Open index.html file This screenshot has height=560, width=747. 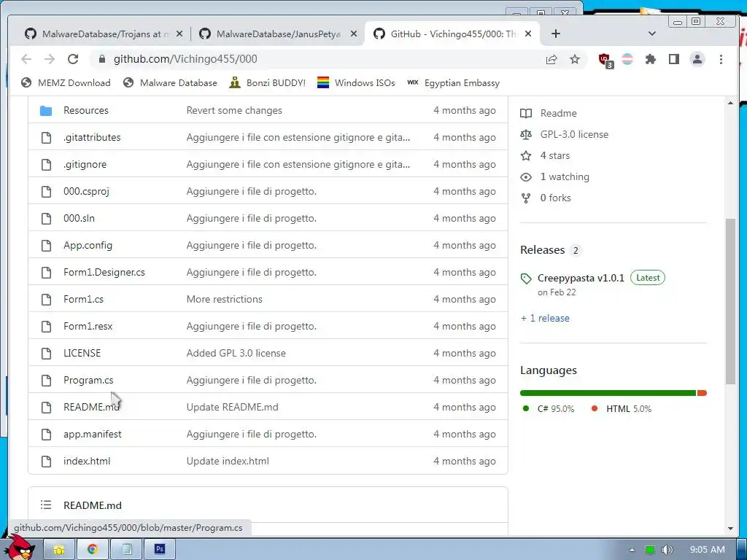tap(87, 462)
